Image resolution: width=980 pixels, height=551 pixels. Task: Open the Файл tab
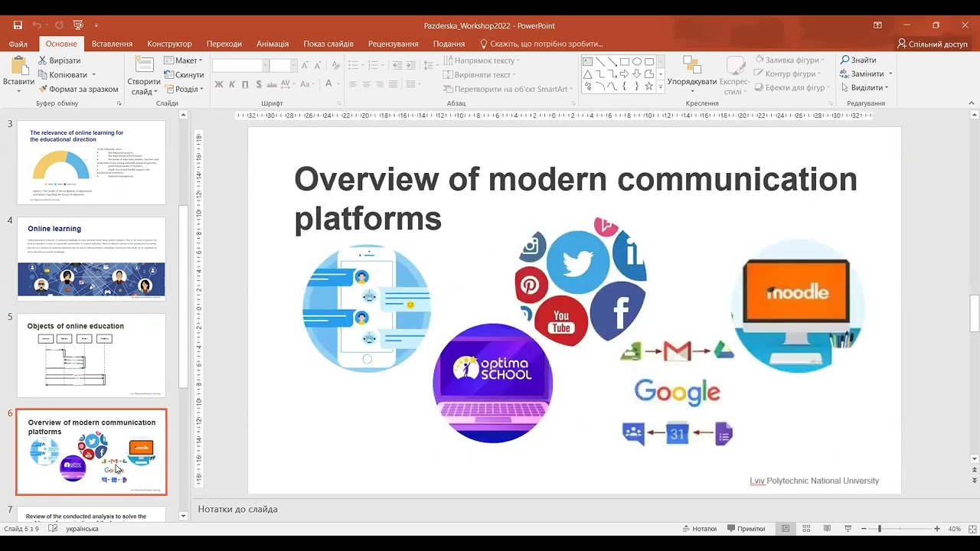click(x=18, y=44)
